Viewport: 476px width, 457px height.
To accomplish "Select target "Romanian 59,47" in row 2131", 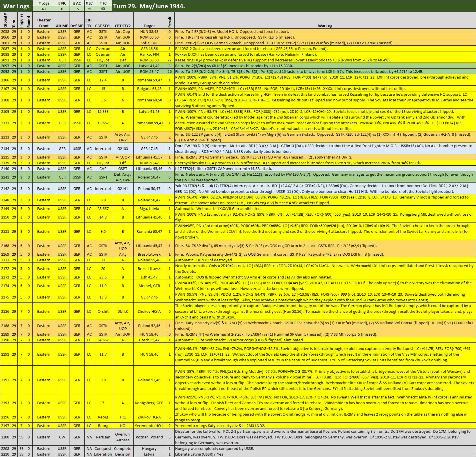I will pyautogui.click(x=149, y=123).
